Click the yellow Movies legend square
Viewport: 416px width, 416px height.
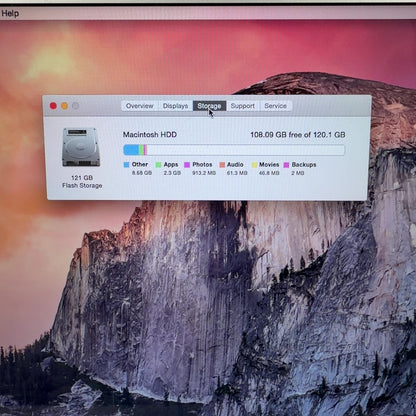(254, 165)
